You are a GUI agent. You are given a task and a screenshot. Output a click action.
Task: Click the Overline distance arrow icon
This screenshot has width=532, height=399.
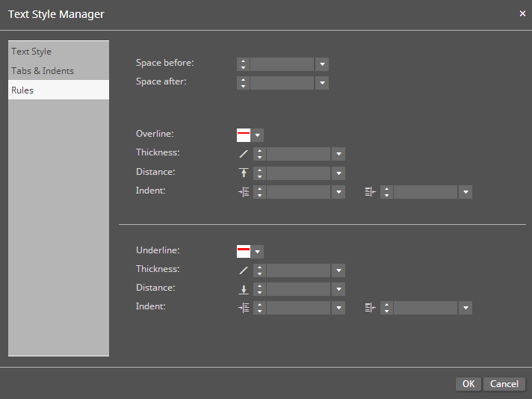pos(243,173)
